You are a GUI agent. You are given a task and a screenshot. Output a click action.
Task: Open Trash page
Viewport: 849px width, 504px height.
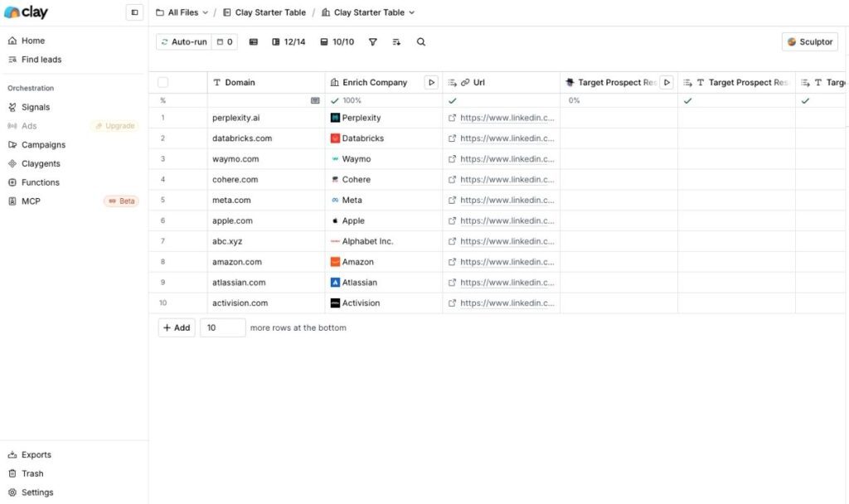(x=32, y=473)
